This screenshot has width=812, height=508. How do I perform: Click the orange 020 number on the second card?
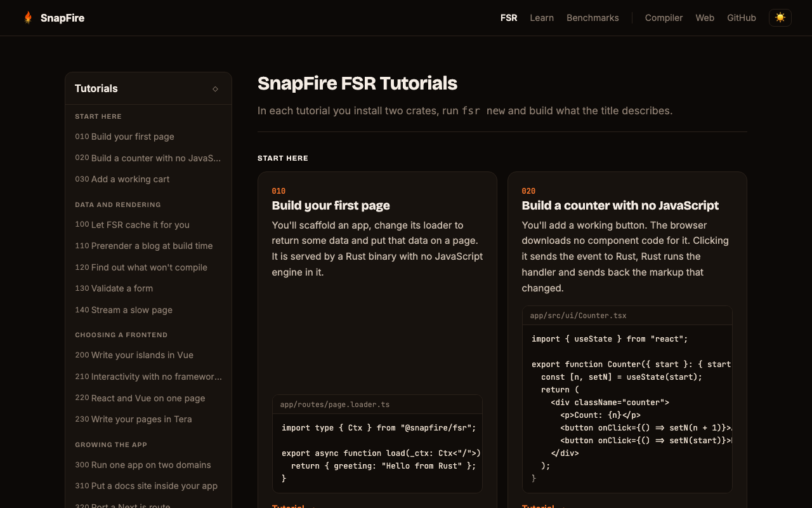tap(528, 191)
